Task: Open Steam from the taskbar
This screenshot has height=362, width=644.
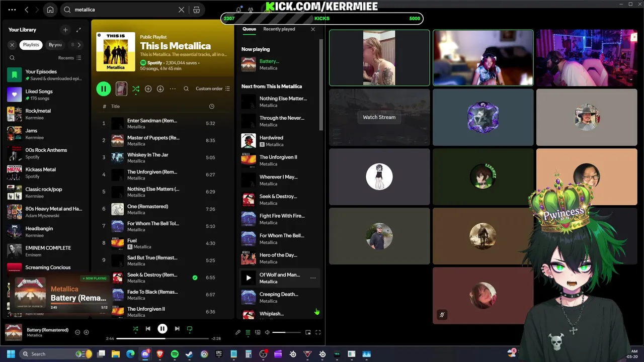Action: [189, 354]
